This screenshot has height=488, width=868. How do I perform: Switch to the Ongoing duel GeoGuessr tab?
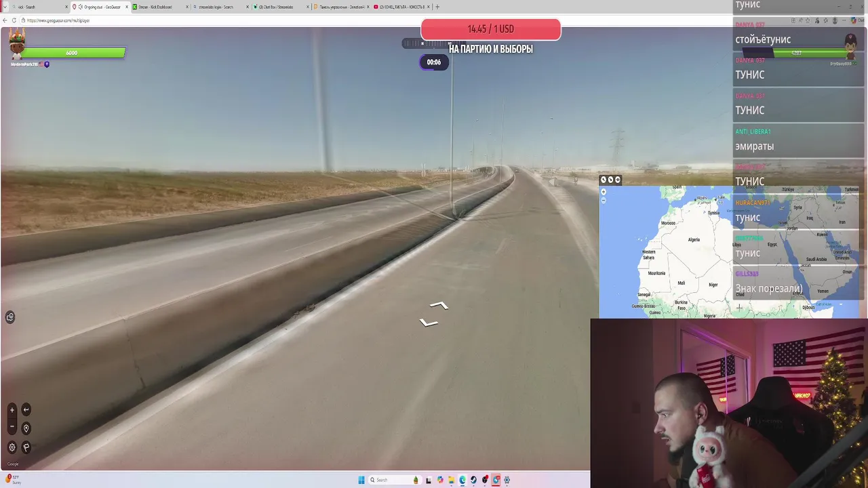click(100, 7)
